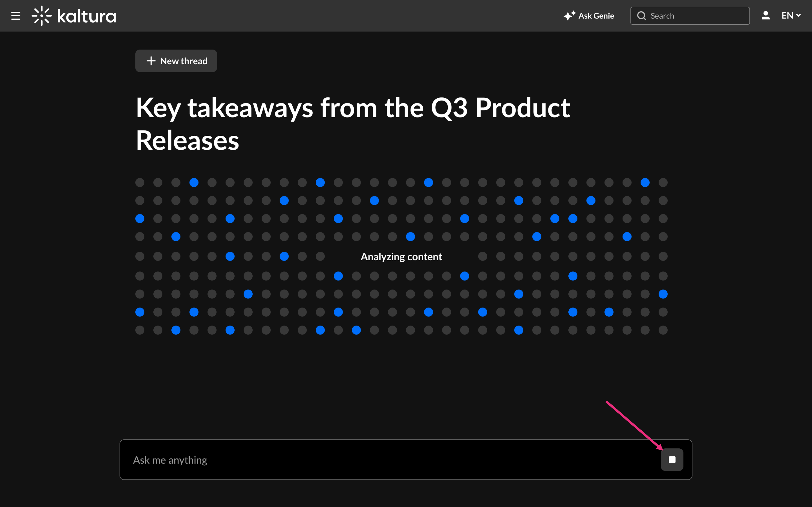Click the Key takeaways heading line
Viewport: 812px width, 507px height.
click(x=353, y=108)
